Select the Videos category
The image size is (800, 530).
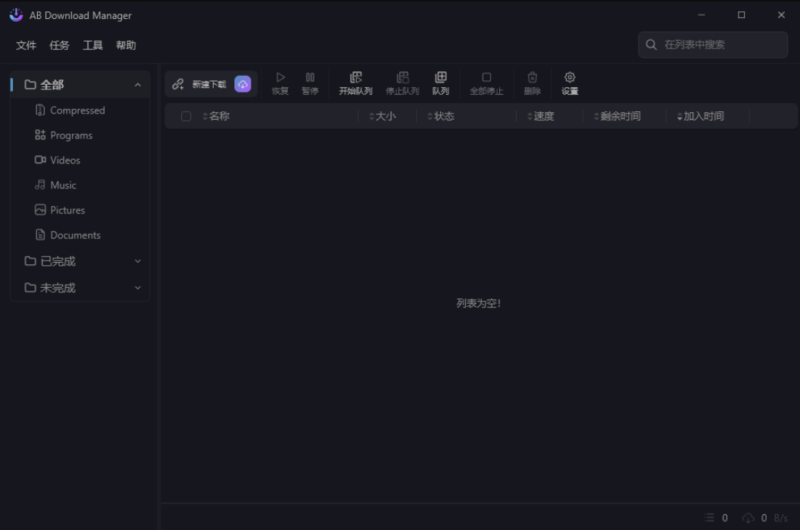[81, 160]
